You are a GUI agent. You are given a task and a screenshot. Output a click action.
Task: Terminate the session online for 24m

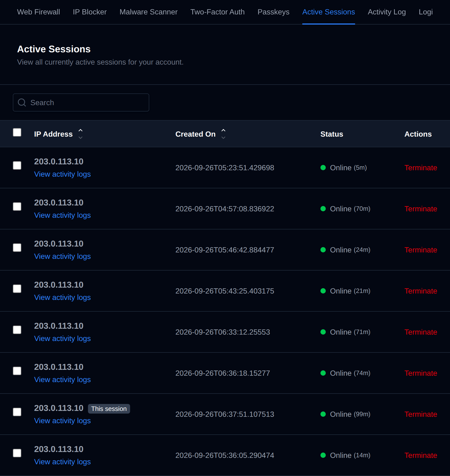pyautogui.click(x=421, y=250)
